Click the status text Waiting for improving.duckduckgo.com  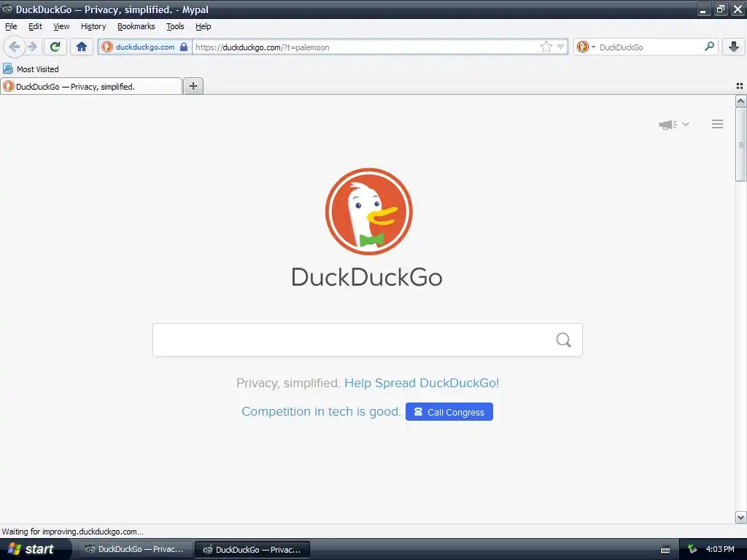point(72,532)
